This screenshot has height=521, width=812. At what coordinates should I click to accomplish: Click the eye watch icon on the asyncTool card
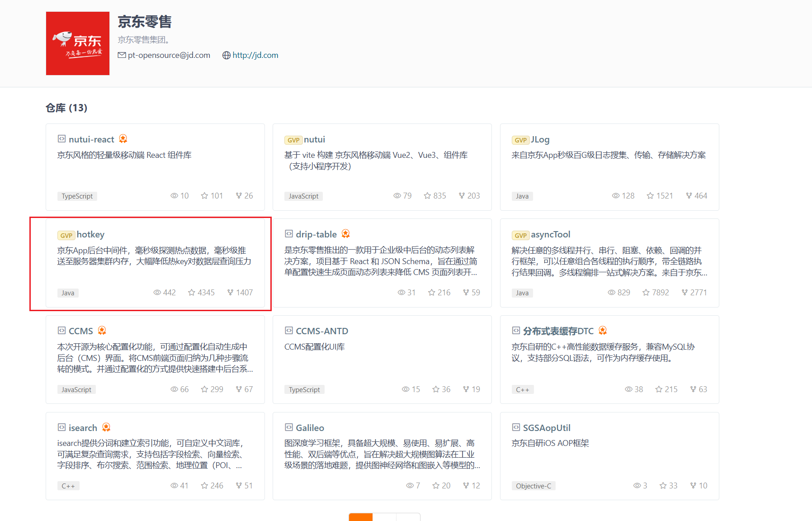611,293
